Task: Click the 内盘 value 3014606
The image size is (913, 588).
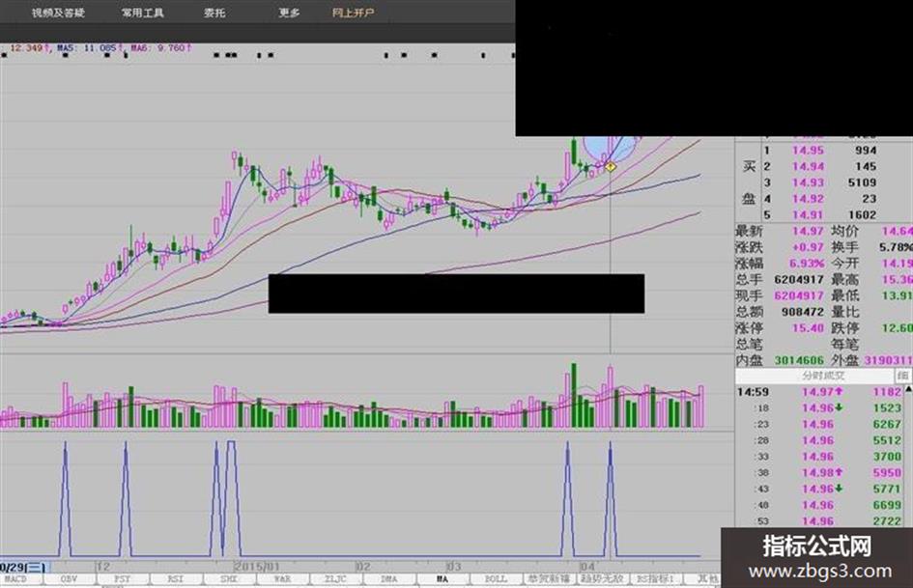Action: click(799, 361)
